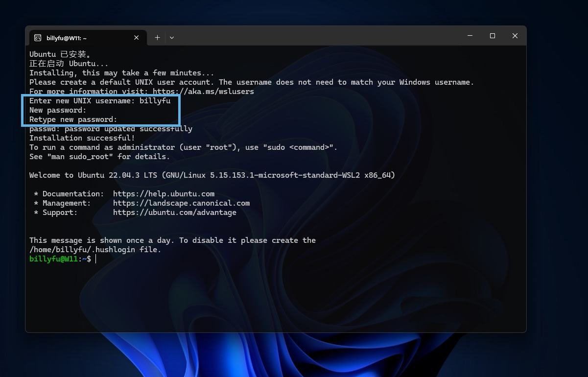
Task: Open a new terminal tab
Action: click(157, 38)
